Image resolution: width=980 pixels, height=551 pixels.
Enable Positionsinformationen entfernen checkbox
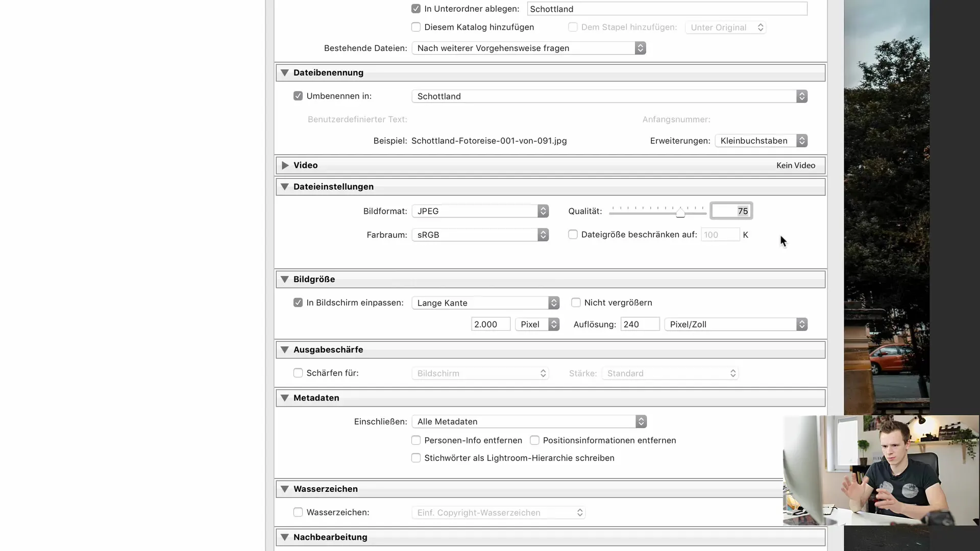tap(534, 440)
